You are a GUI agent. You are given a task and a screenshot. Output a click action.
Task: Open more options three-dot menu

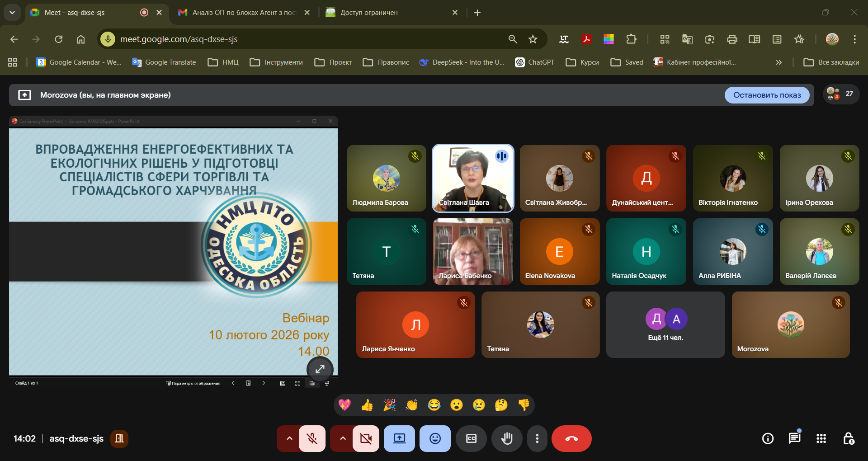537,438
